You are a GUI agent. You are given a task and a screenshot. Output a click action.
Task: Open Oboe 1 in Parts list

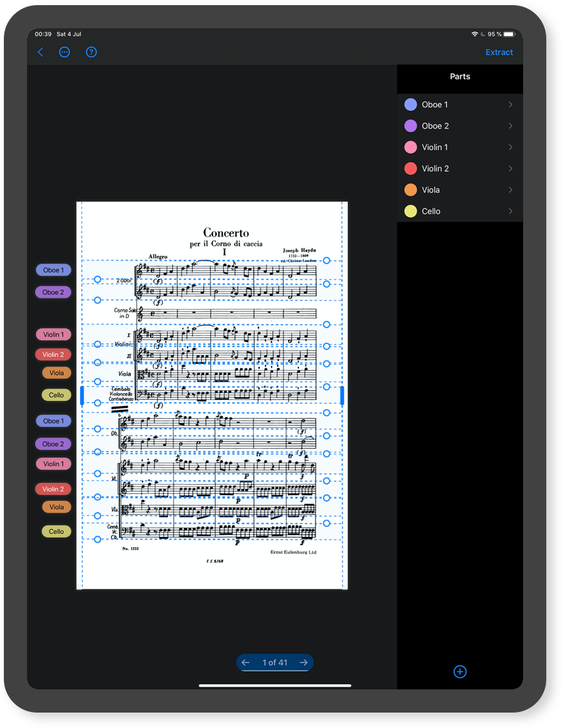(460, 104)
